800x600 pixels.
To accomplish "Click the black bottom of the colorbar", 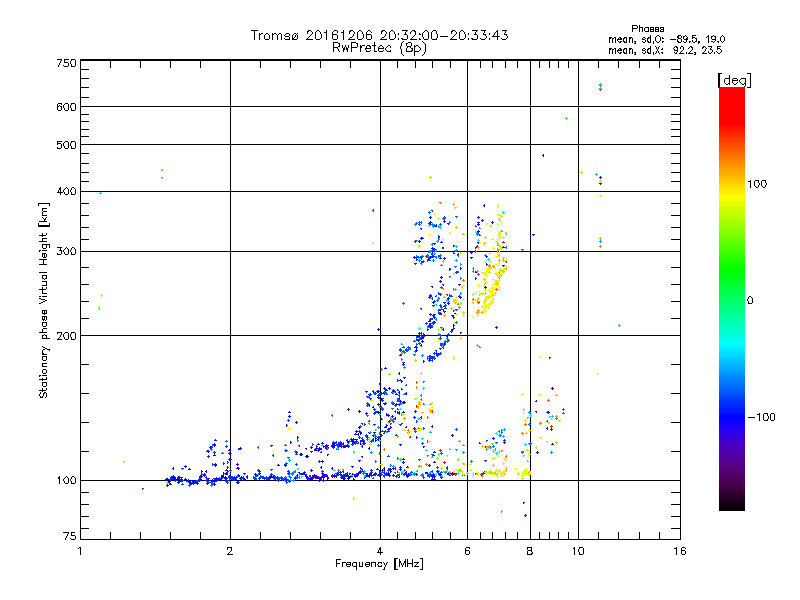I will pos(732,503).
